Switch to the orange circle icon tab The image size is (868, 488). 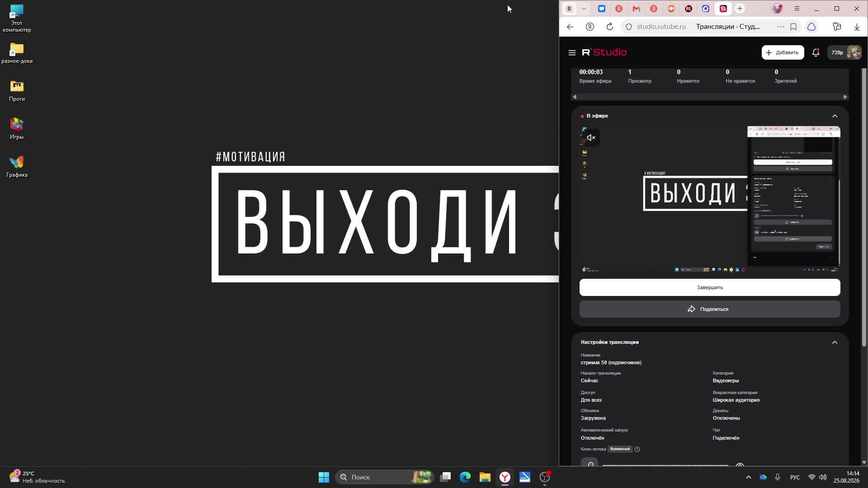(x=671, y=9)
